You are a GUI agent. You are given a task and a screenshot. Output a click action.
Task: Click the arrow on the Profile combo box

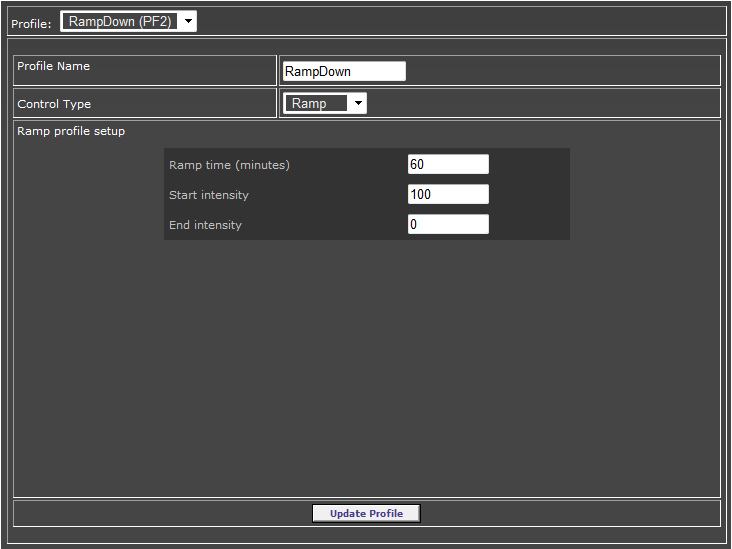[188, 21]
